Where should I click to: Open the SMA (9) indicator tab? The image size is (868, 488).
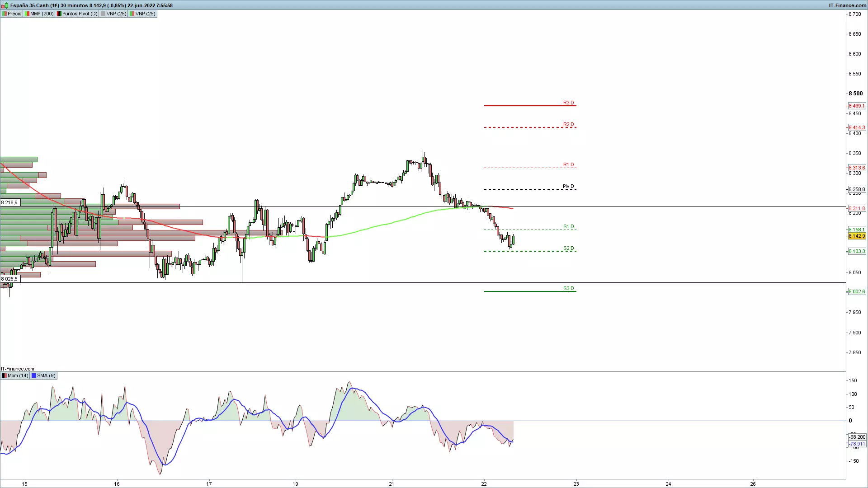pos(44,375)
